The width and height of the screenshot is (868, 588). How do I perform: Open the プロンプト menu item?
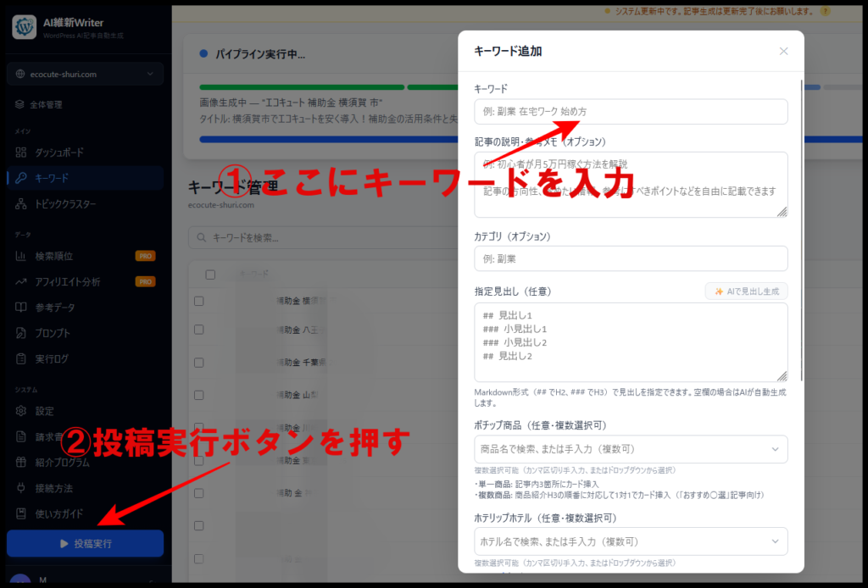53,333
